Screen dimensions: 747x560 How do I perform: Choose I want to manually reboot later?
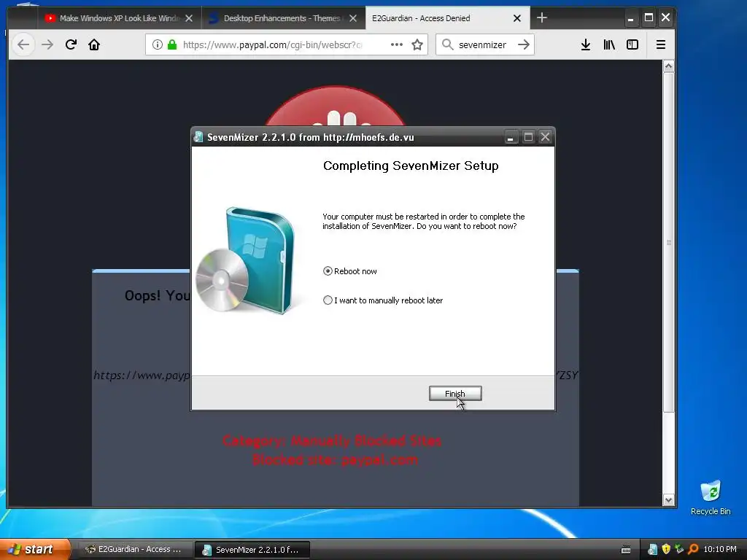328,300
